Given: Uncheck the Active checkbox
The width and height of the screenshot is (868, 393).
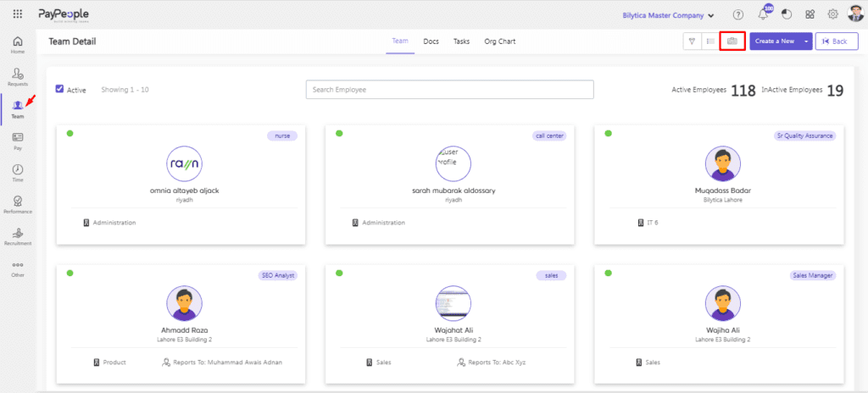Looking at the screenshot, I should (59, 89).
